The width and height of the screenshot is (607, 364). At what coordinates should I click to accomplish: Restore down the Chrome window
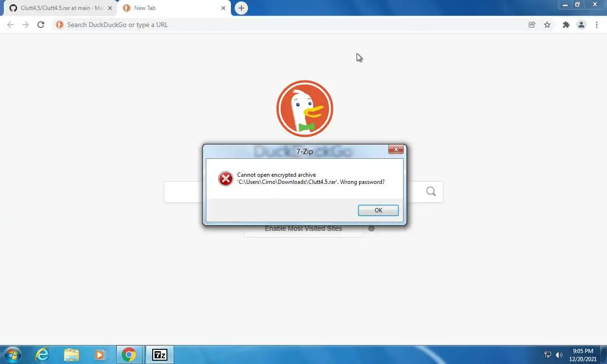(x=578, y=5)
